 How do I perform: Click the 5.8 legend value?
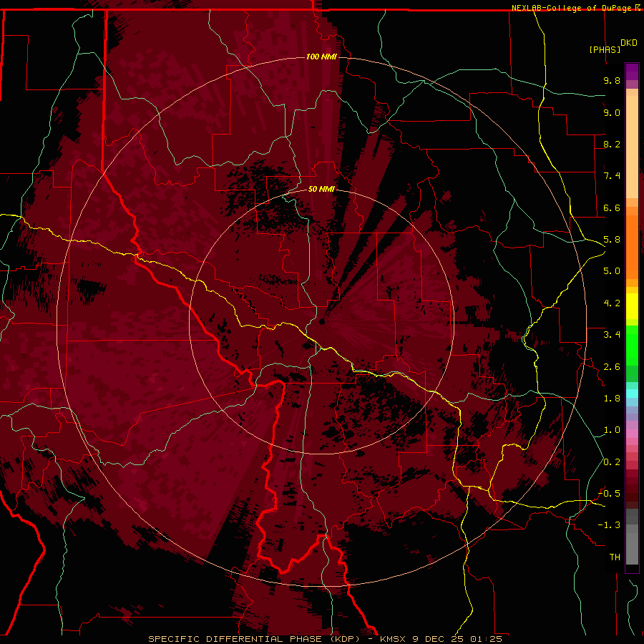tap(612, 240)
